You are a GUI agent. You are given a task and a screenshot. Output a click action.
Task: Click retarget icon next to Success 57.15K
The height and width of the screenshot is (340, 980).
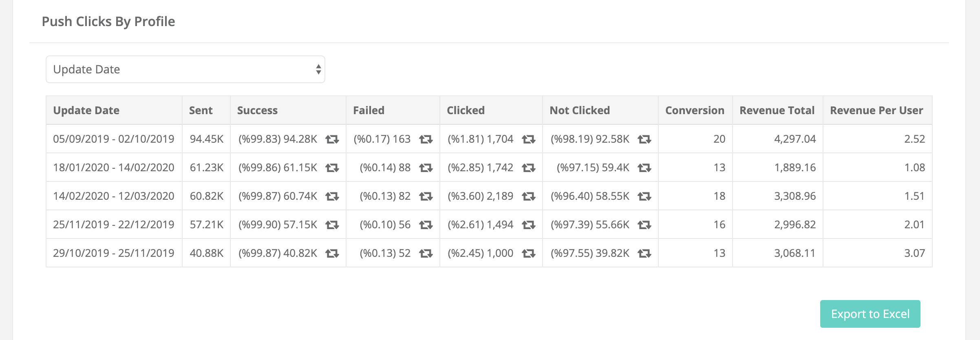(332, 225)
